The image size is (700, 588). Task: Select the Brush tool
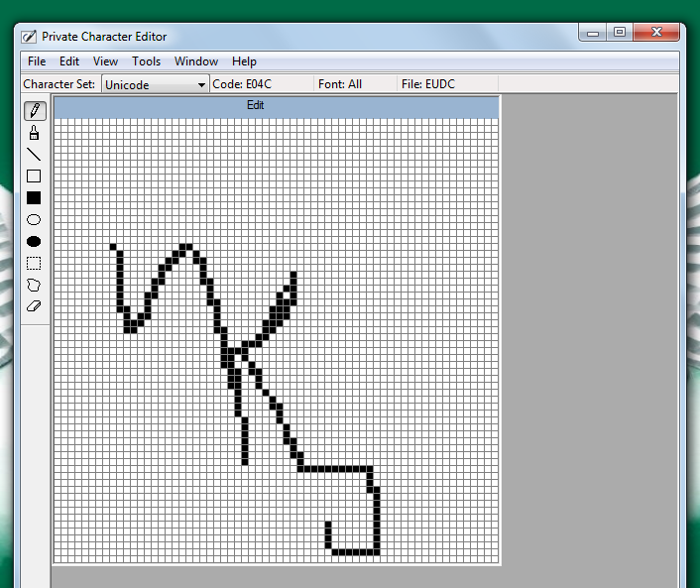click(34, 132)
